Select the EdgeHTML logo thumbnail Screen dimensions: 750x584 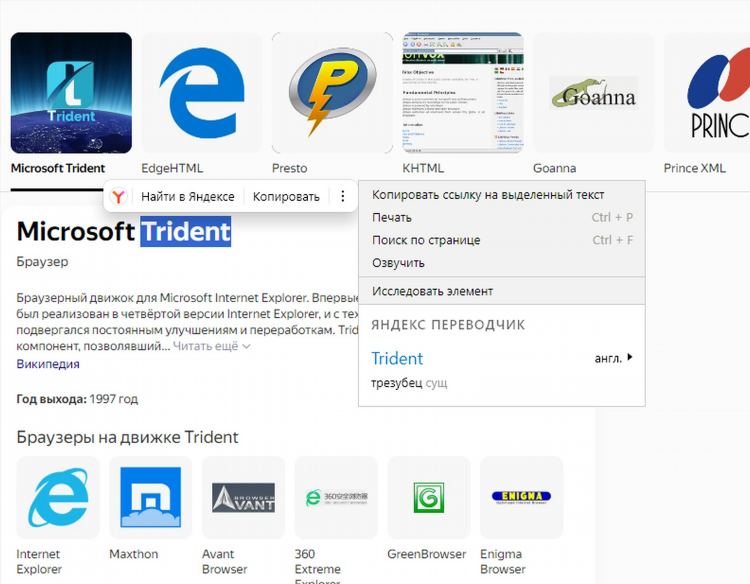click(202, 93)
